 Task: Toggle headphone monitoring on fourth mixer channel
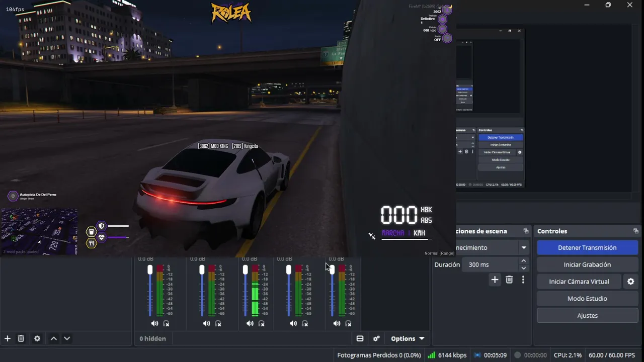(305, 323)
